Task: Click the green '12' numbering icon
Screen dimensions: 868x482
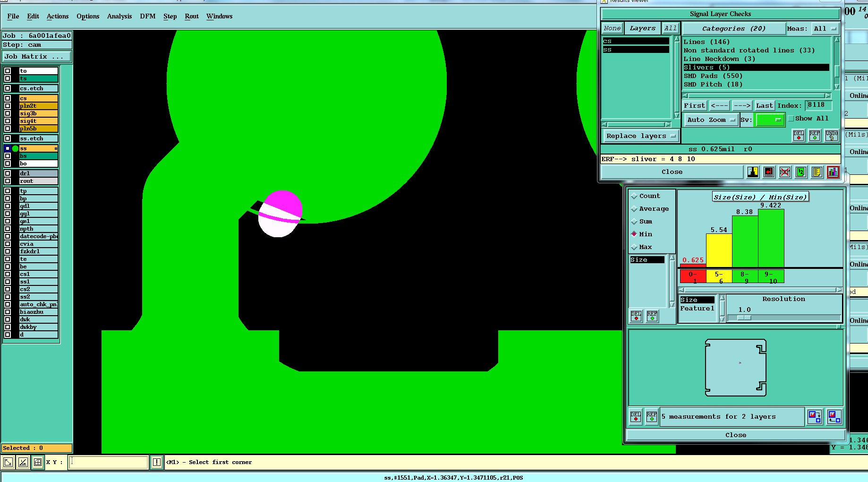Action: pyautogui.click(x=800, y=172)
